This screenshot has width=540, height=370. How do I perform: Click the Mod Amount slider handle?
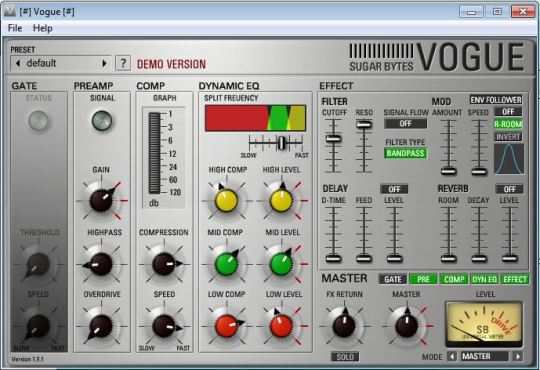tap(448, 171)
